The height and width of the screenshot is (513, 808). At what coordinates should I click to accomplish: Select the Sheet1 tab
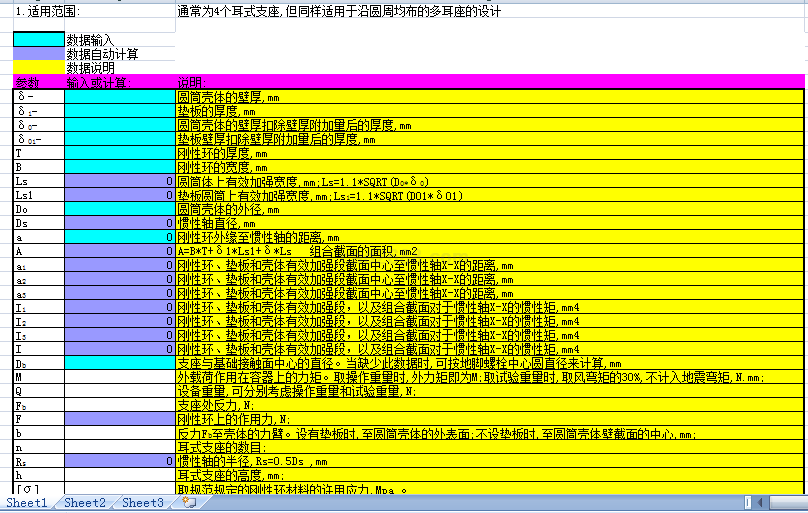27,503
